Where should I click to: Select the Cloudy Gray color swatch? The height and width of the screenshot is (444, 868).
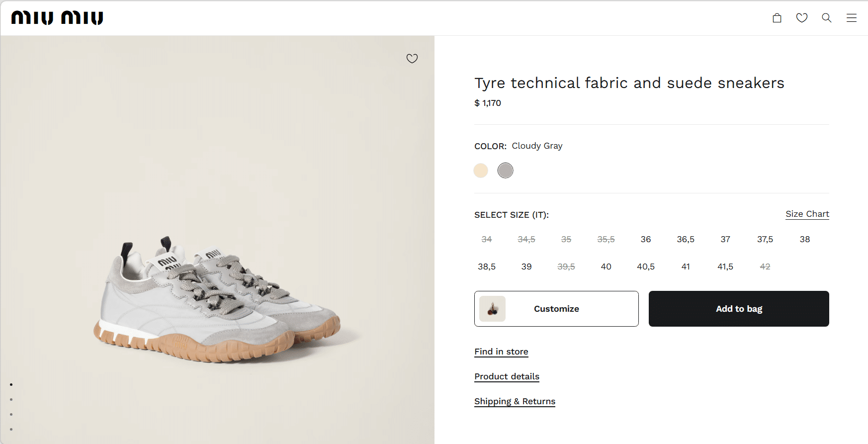point(506,171)
